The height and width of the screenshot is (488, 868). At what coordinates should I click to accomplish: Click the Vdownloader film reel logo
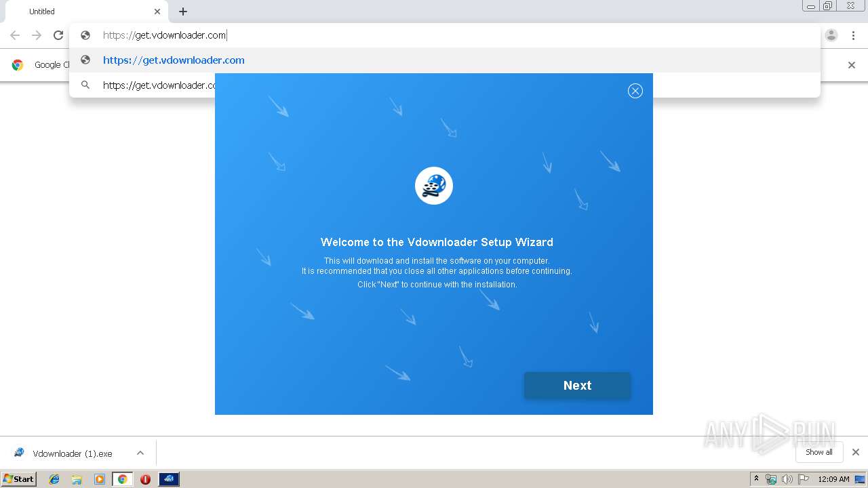(434, 186)
